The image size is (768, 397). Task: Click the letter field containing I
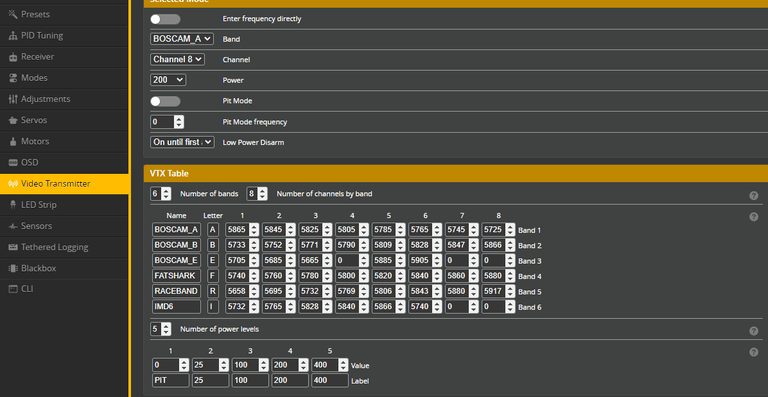click(x=213, y=307)
